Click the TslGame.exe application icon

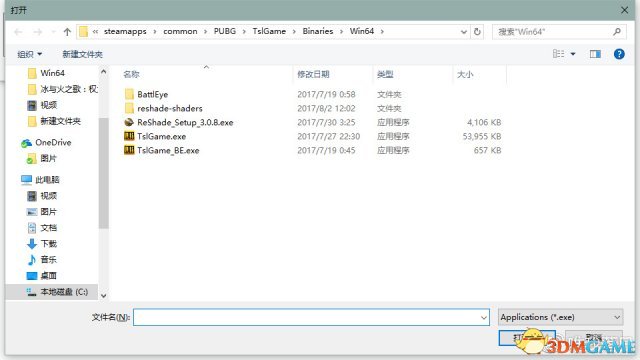coord(129,136)
